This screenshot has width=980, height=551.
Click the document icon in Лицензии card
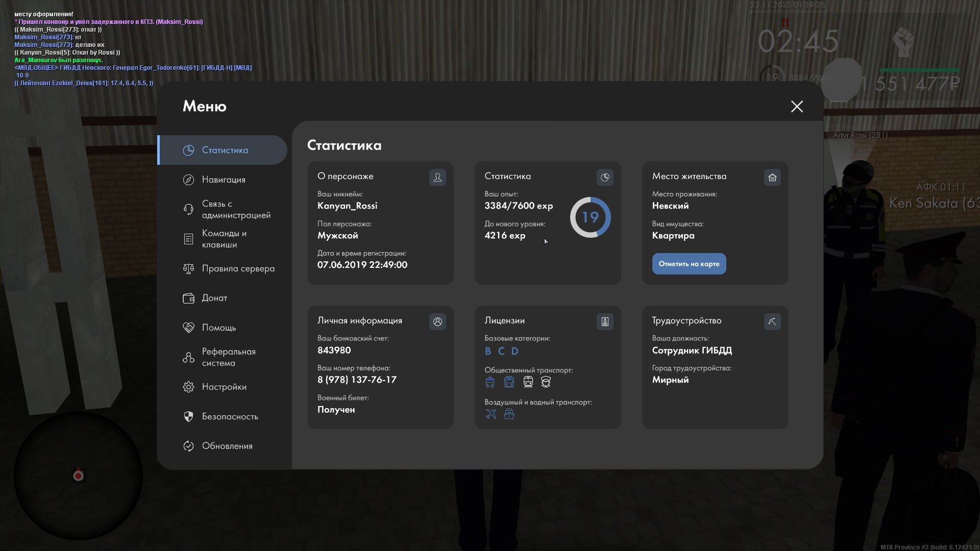tap(605, 321)
